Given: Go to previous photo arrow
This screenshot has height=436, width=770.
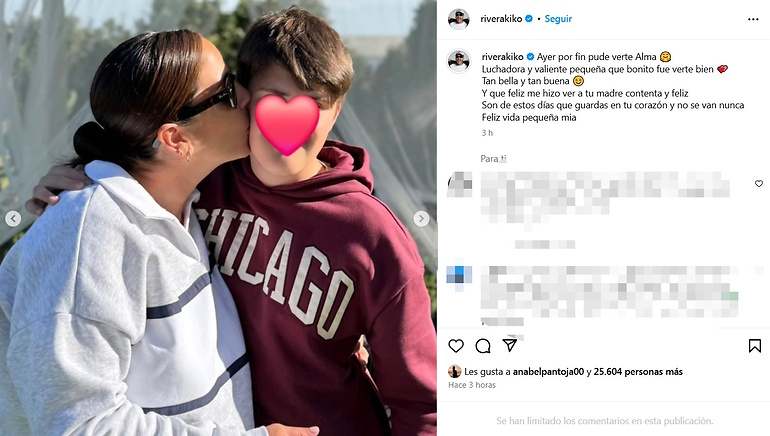Looking at the screenshot, I should click(x=13, y=218).
